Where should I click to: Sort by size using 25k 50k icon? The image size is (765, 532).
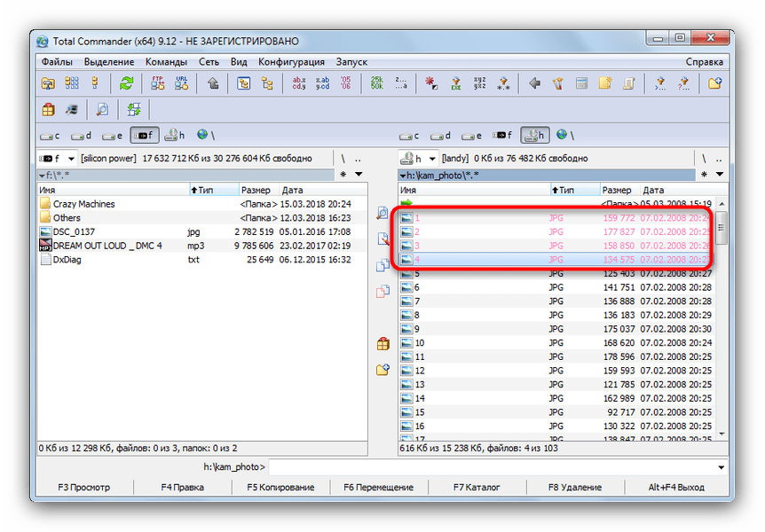pos(376,83)
